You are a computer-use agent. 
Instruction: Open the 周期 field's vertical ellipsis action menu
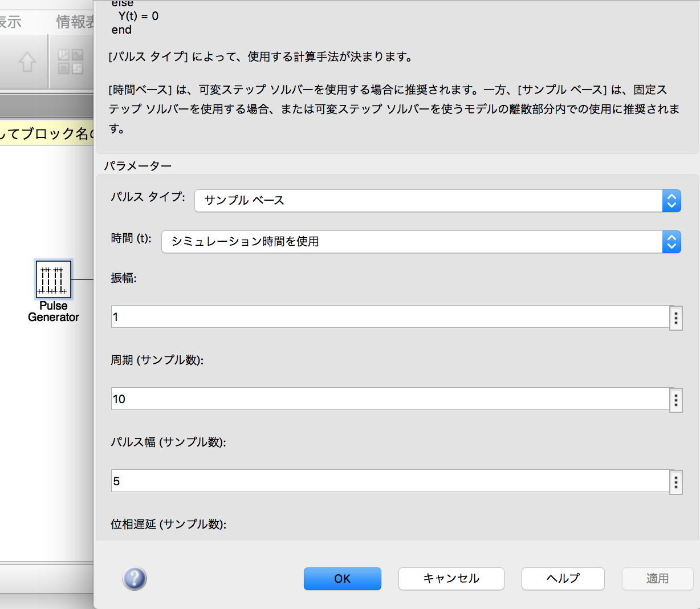[x=675, y=400]
